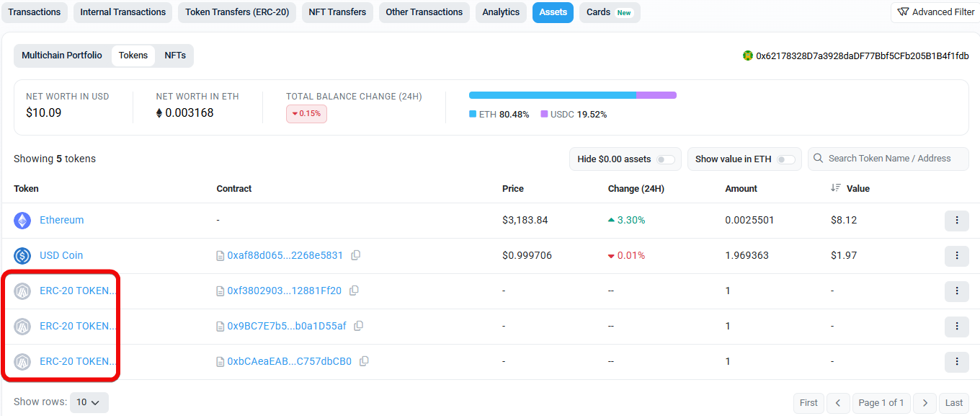This screenshot has width=980, height=416.
Task: Click the sort icon beside Value column
Action: (x=835, y=188)
